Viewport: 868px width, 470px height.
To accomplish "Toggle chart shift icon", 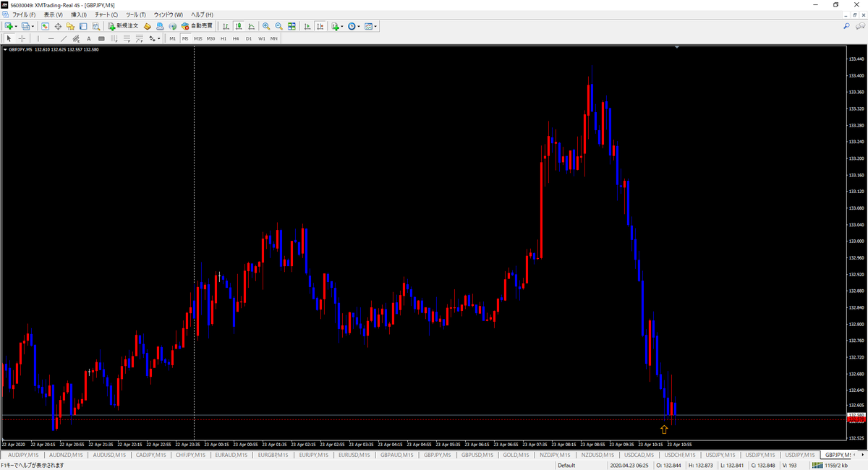I will pyautogui.click(x=319, y=26).
